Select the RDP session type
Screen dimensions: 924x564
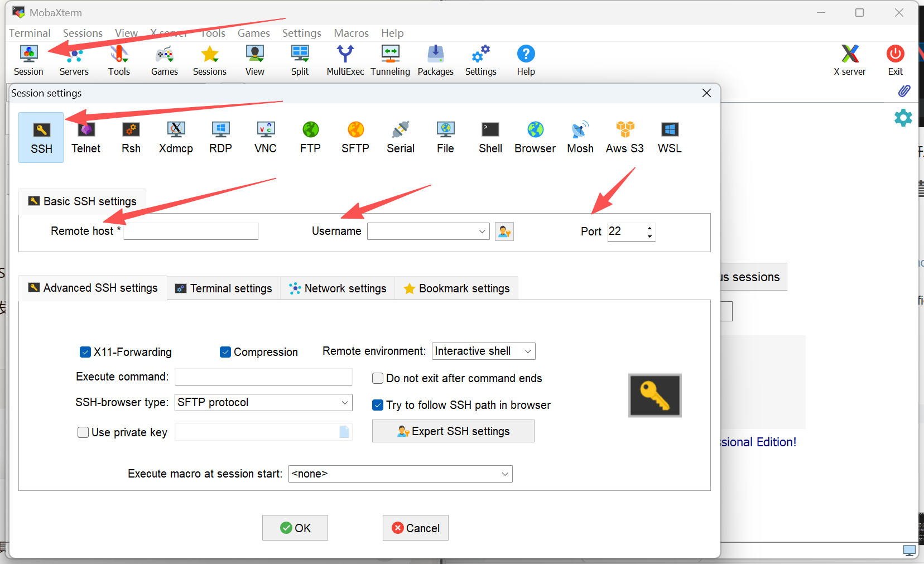(x=221, y=138)
